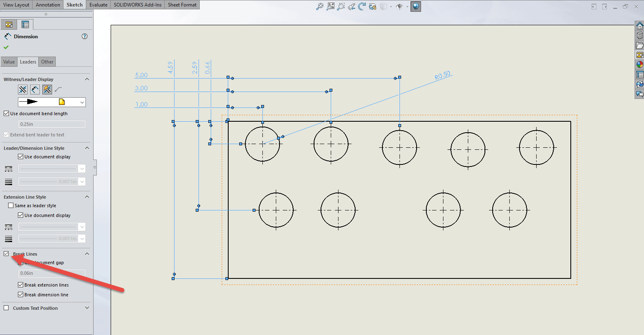Viewport: 644px width, 335px height.
Task: Toggle Use document display under Leader/Dimension Line Style
Action: pyautogui.click(x=20, y=157)
